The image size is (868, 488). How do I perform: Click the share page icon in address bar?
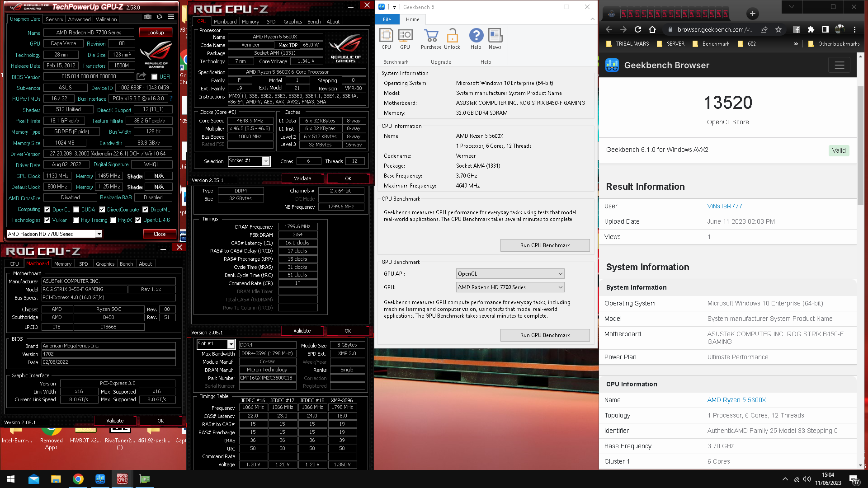[764, 29]
